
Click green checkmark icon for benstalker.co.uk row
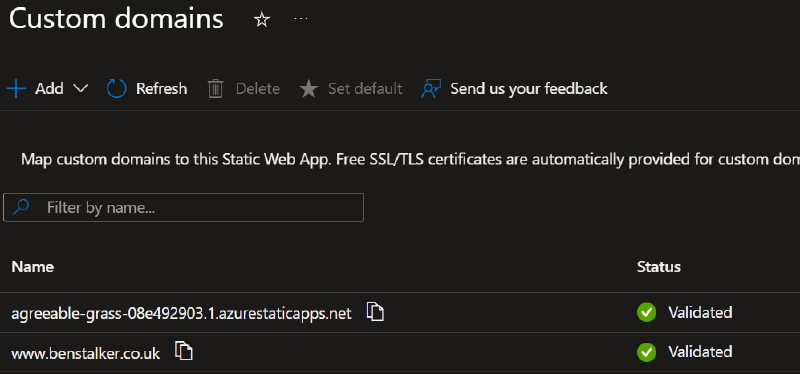tap(646, 352)
